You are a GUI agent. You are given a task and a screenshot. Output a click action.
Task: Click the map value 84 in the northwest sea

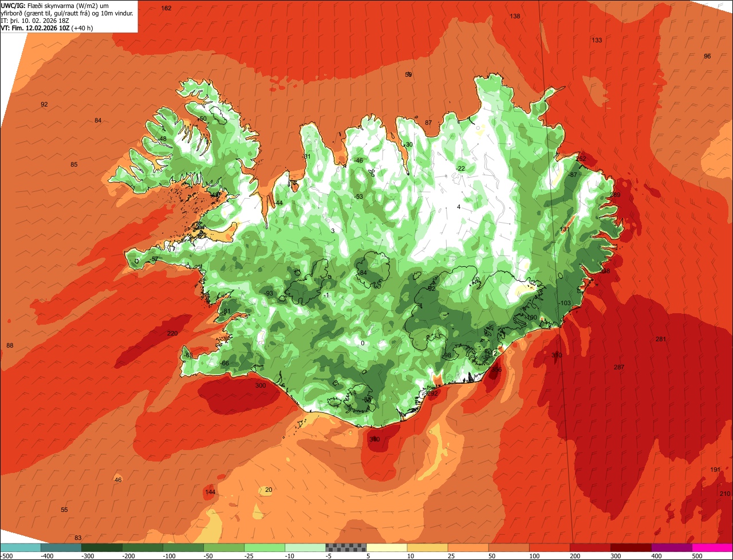(x=98, y=120)
